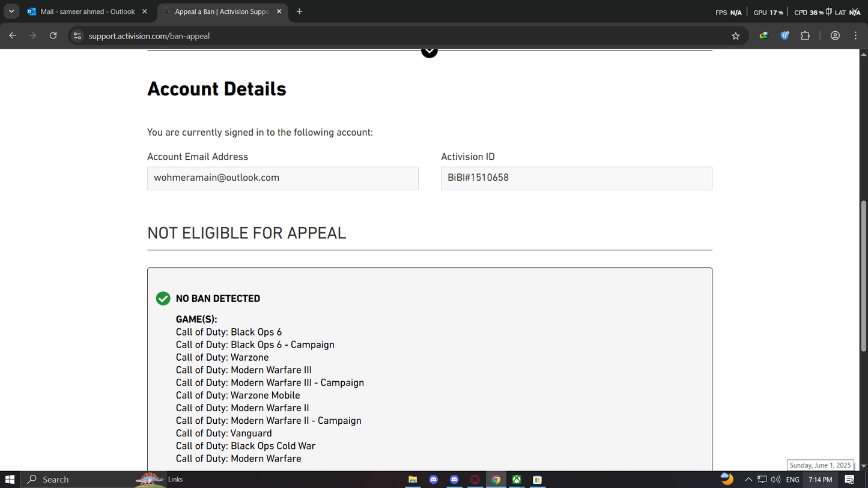The height and width of the screenshot is (488, 868).
Task: Click the weather moon icon in taskbar
Action: tap(727, 479)
